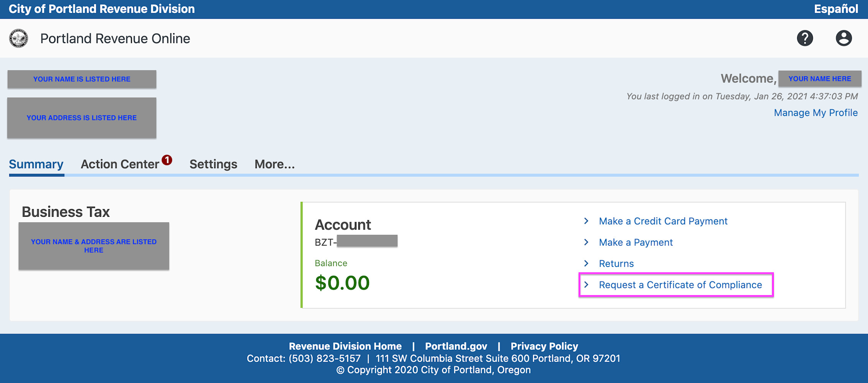Click the YOUR ADDRESS IS LISTED HERE box
Viewport: 868px width, 383px height.
click(x=82, y=118)
